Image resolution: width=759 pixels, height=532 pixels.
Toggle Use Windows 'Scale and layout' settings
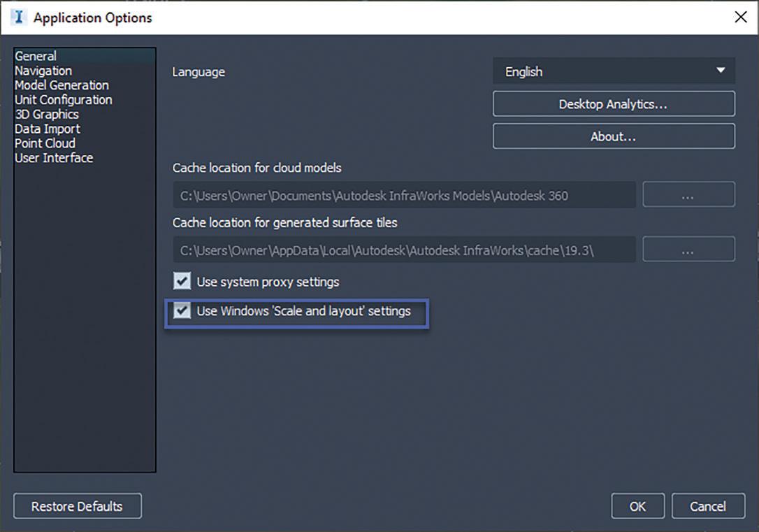[182, 310]
